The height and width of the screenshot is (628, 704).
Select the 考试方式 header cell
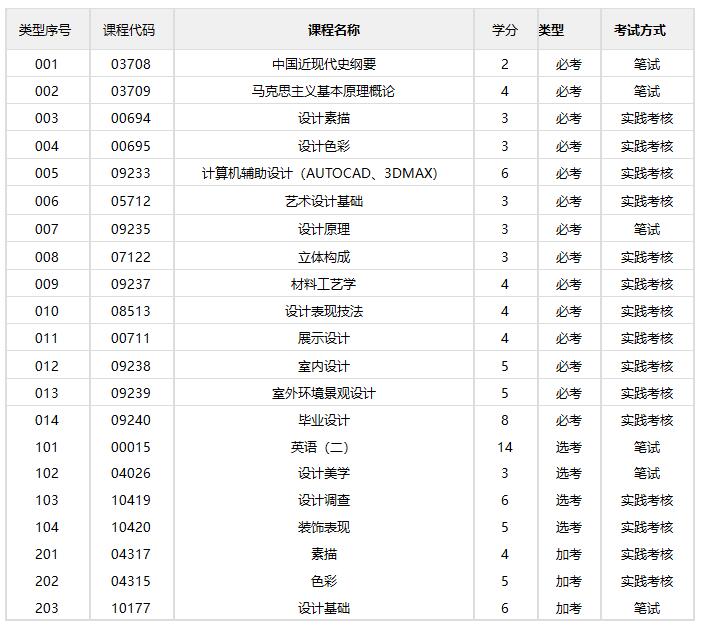coord(639,31)
